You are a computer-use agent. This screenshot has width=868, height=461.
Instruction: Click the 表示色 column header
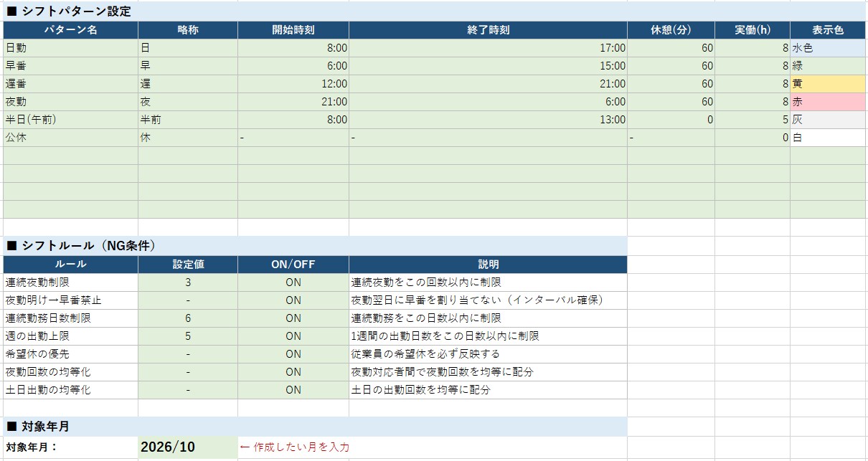tap(829, 30)
